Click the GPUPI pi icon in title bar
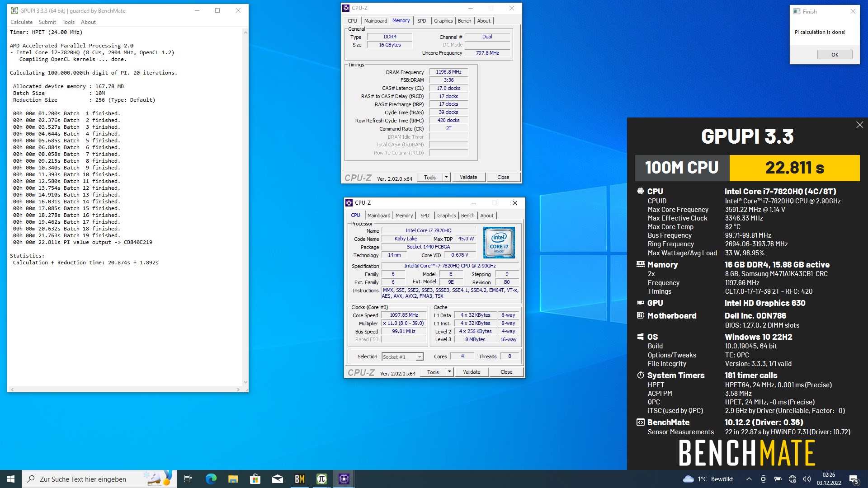The height and width of the screenshot is (488, 868). point(14,10)
